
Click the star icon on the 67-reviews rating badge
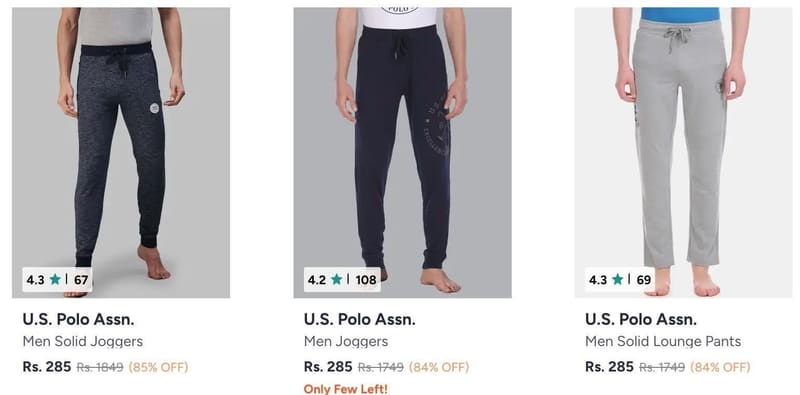[55, 279]
